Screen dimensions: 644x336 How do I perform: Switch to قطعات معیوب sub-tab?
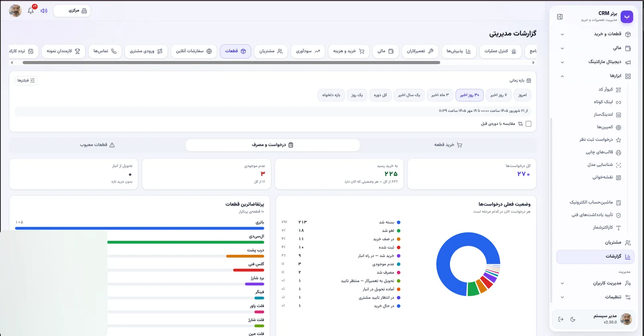click(97, 145)
